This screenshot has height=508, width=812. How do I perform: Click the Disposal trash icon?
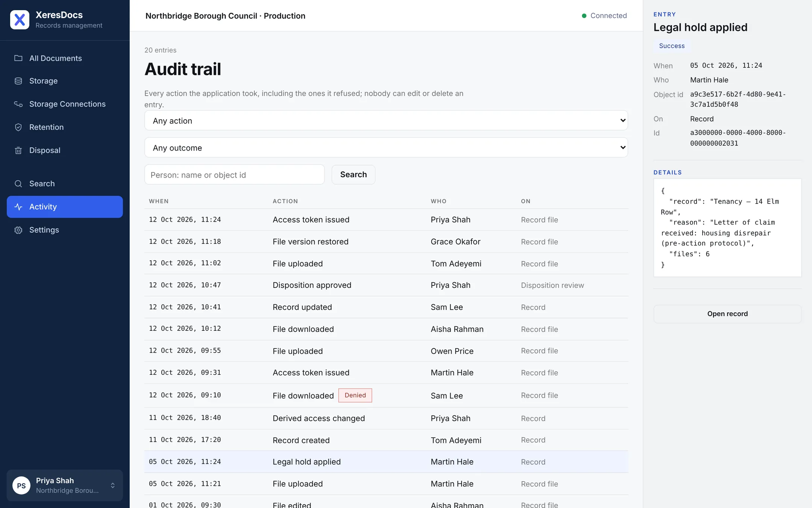[18, 150]
